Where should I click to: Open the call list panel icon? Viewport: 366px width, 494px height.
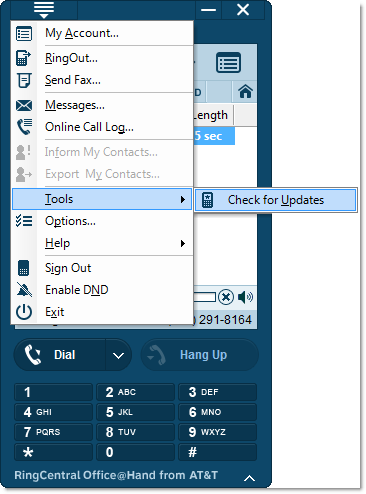[228, 62]
